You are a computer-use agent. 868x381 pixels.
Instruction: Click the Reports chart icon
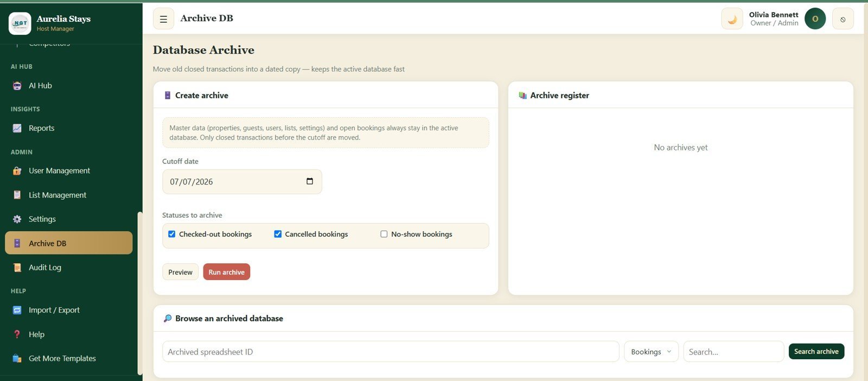[17, 128]
